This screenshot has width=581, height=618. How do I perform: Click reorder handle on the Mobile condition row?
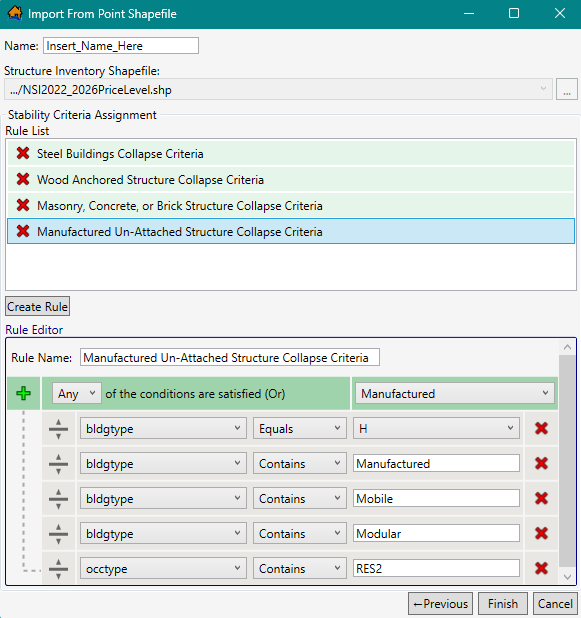coord(58,499)
